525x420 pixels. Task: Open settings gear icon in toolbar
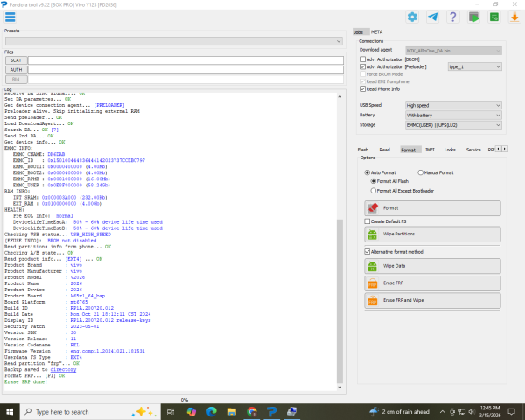tap(412, 17)
